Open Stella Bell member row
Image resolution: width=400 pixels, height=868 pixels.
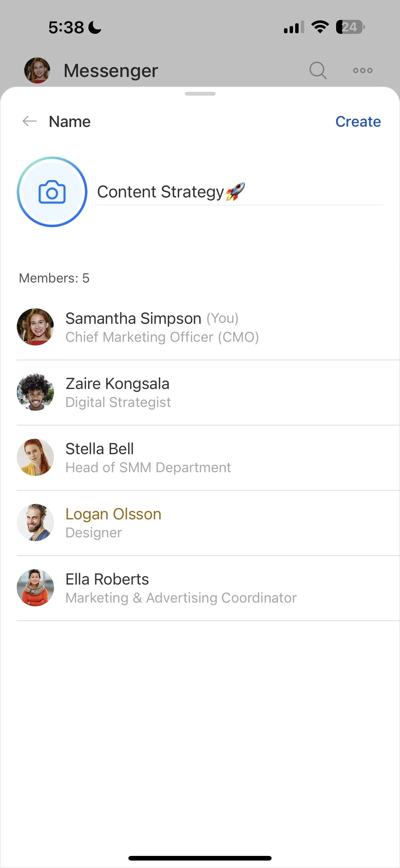click(x=200, y=458)
